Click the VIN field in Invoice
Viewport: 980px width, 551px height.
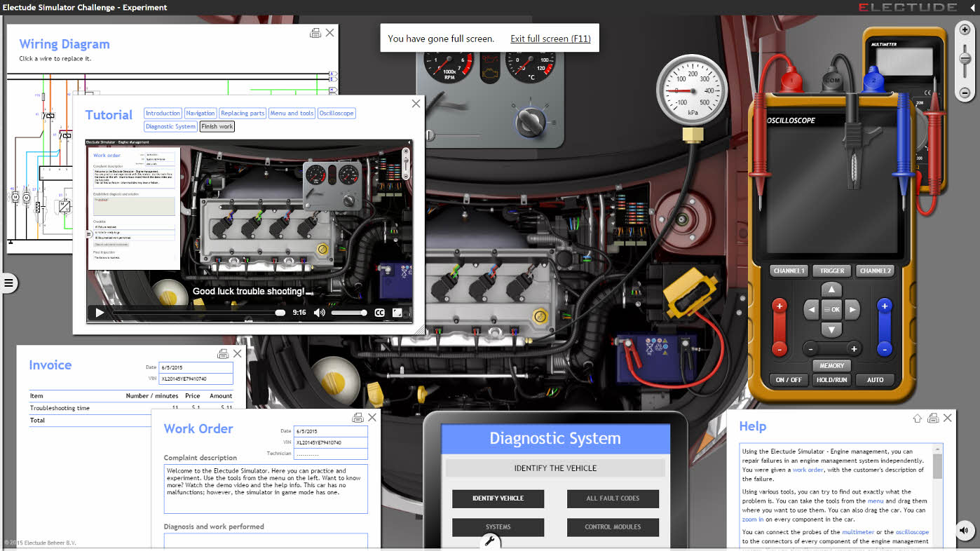point(196,379)
